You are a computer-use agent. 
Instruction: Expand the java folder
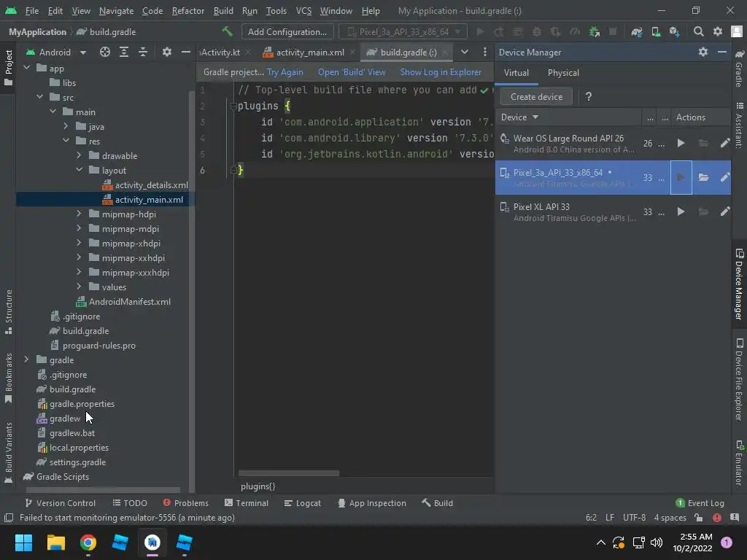66,126
